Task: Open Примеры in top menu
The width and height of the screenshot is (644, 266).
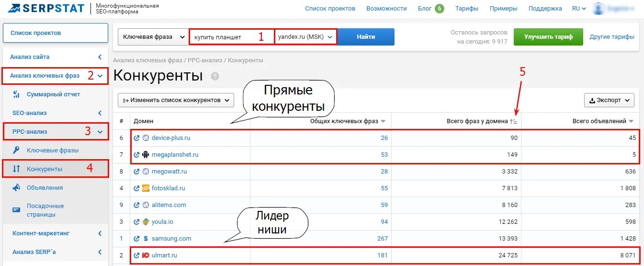Action: tap(503, 9)
